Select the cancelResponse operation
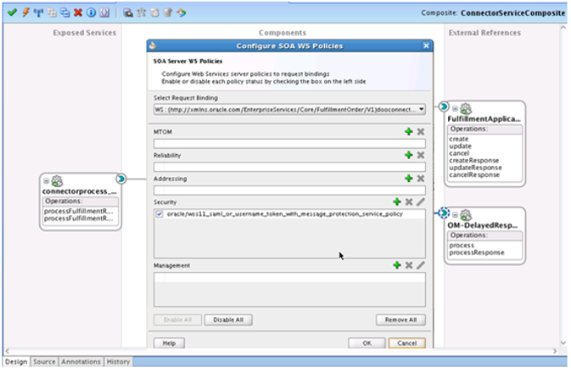This screenshot has height=370, width=571. (x=474, y=175)
